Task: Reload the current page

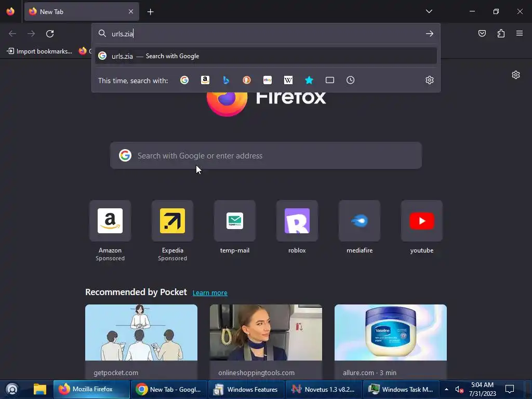Action: coord(50,34)
